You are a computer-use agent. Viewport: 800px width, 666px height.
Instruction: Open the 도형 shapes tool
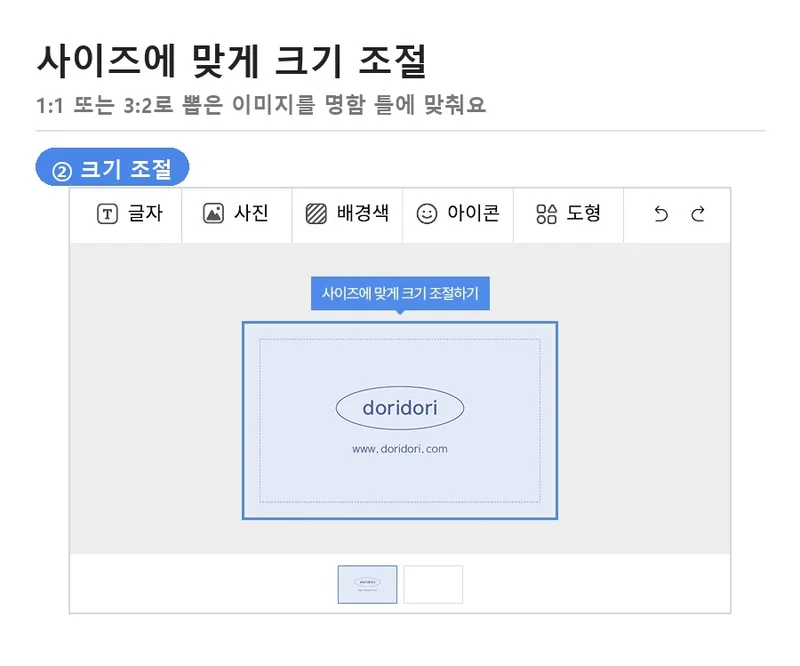[568, 214]
